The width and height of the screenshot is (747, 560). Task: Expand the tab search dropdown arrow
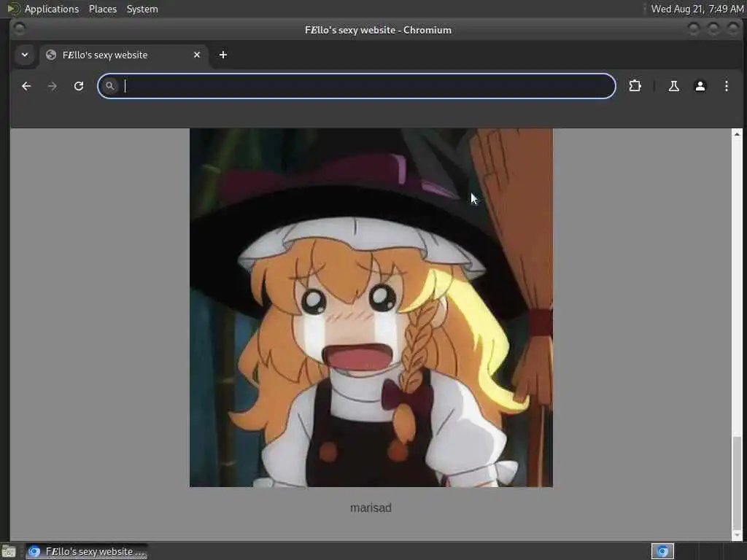click(x=25, y=55)
